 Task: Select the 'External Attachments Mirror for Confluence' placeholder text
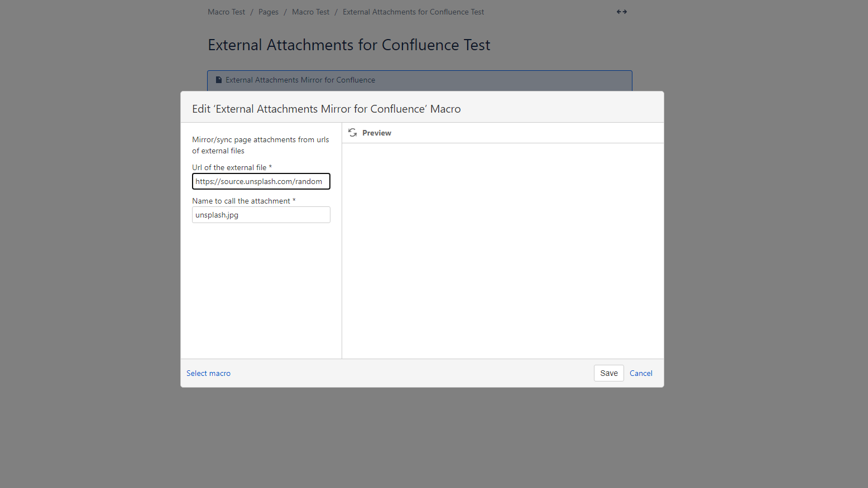pyautogui.click(x=300, y=80)
